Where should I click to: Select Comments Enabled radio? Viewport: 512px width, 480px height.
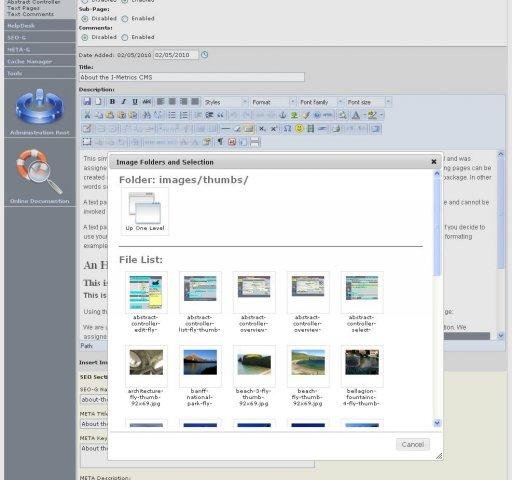click(x=125, y=37)
